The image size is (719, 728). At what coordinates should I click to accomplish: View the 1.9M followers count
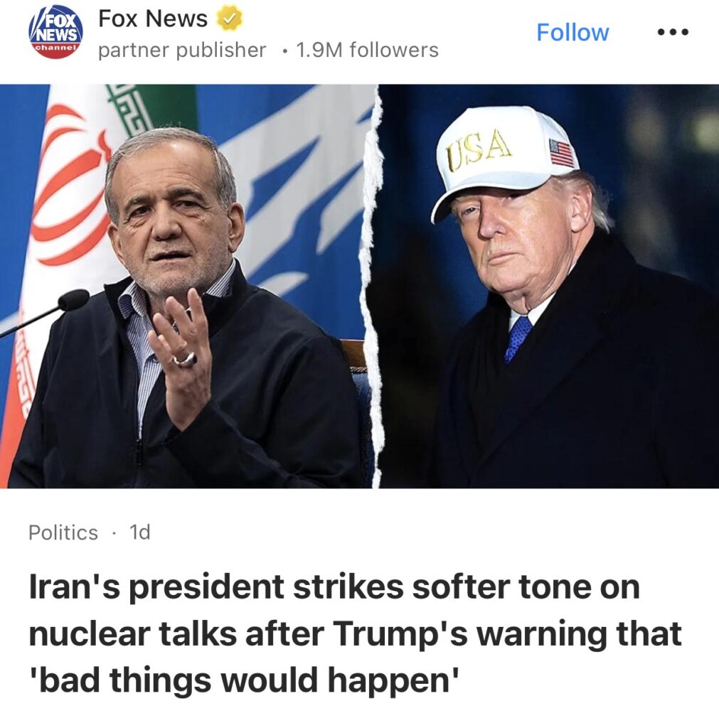click(367, 50)
